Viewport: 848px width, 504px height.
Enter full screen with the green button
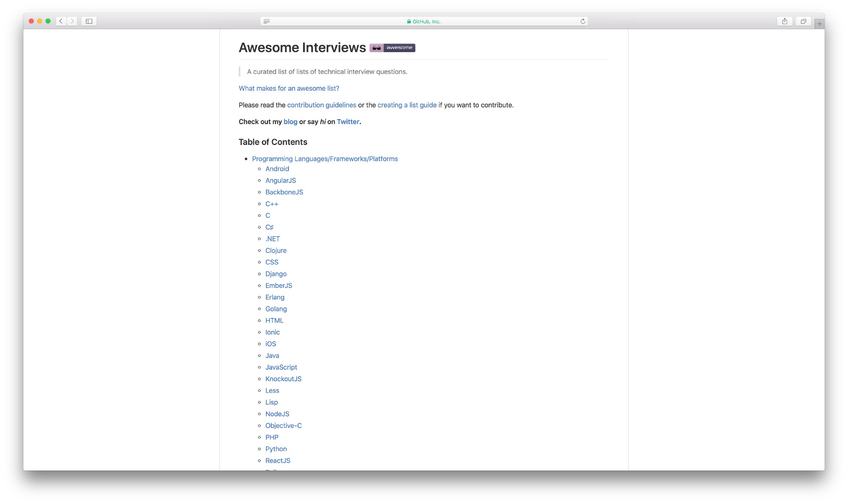[48, 21]
